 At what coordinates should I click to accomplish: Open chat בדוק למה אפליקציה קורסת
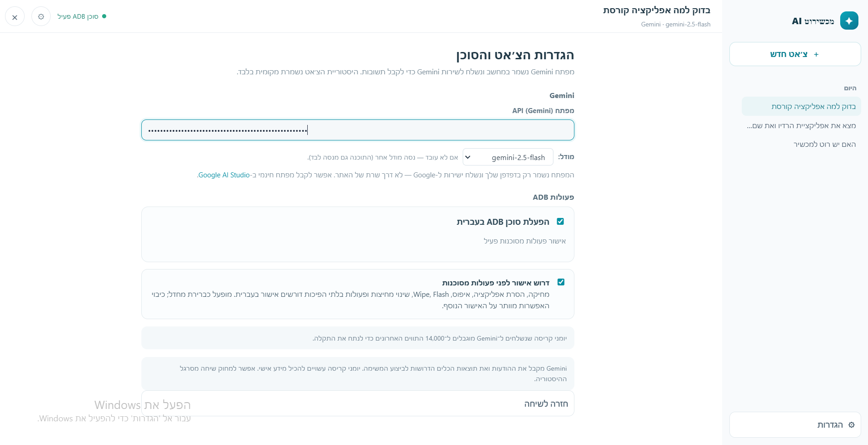[x=801, y=106]
